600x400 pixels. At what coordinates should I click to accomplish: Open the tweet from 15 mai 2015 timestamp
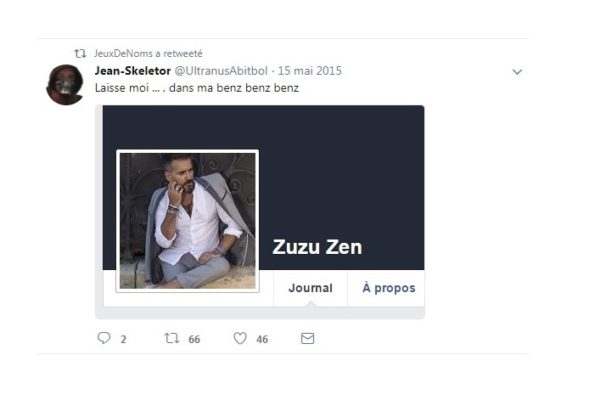[310, 71]
